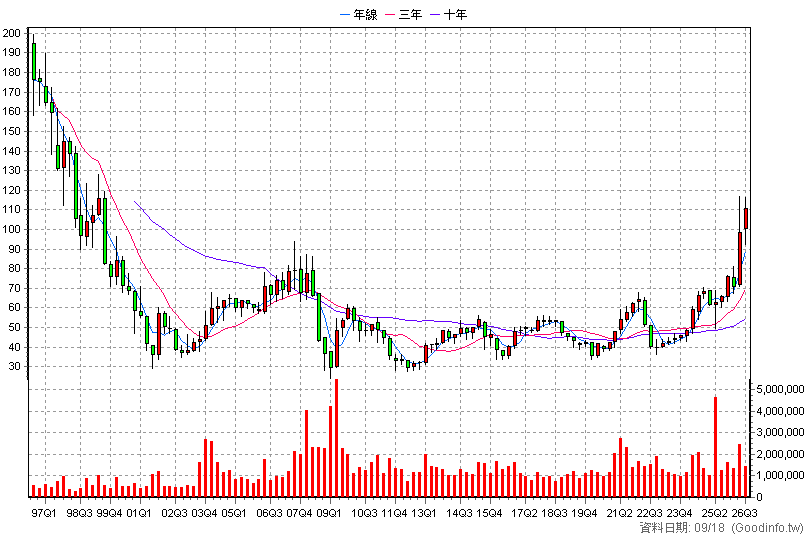Click the 190 price axis label
Viewport: 808px width, 540px height.
pyautogui.click(x=11, y=53)
